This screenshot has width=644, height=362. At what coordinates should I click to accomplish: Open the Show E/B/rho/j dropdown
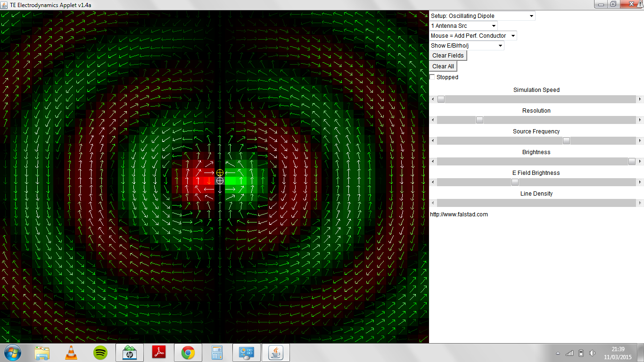[467, 46]
